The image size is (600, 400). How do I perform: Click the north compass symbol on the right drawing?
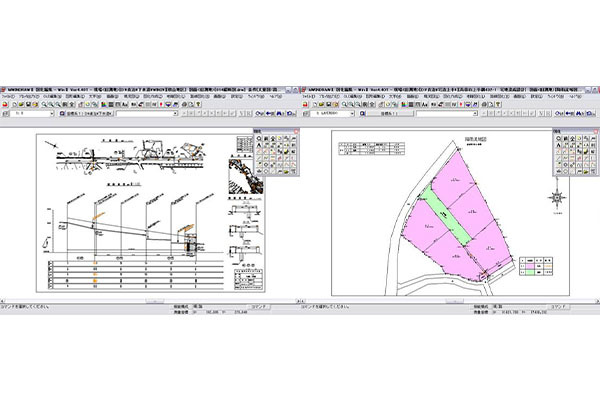tap(556, 197)
